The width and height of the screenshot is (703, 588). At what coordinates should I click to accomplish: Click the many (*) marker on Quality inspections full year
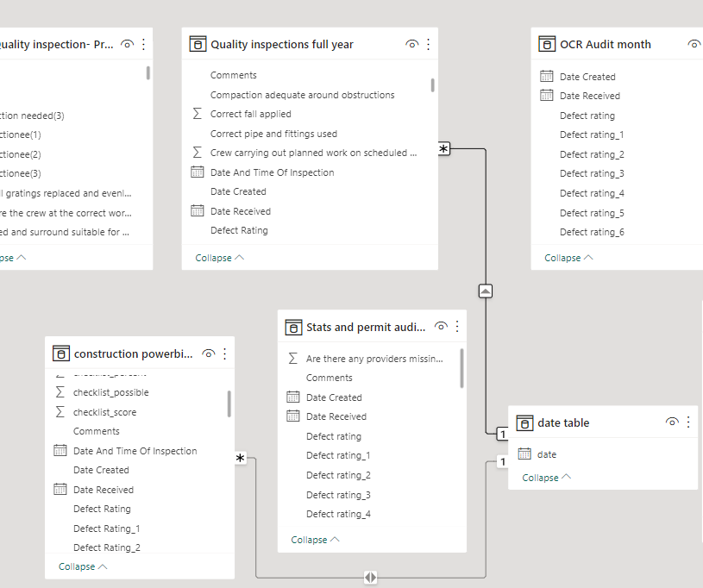pos(443,149)
